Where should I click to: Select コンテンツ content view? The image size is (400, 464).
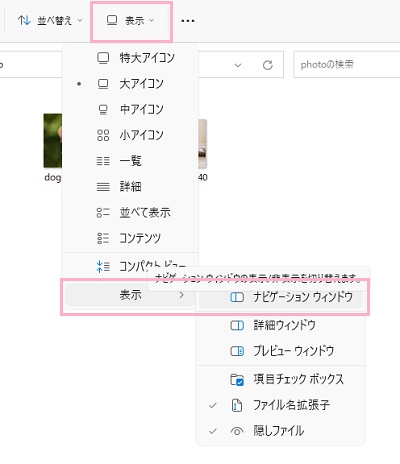[x=130, y=238]
